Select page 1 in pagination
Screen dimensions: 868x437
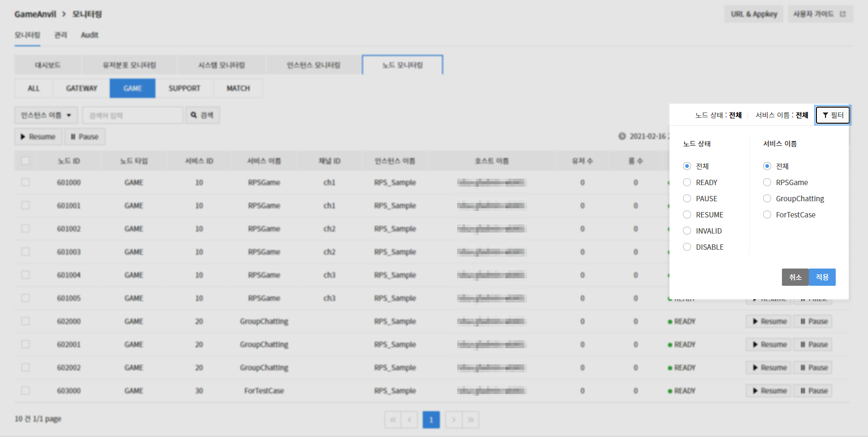coord(431,420)
